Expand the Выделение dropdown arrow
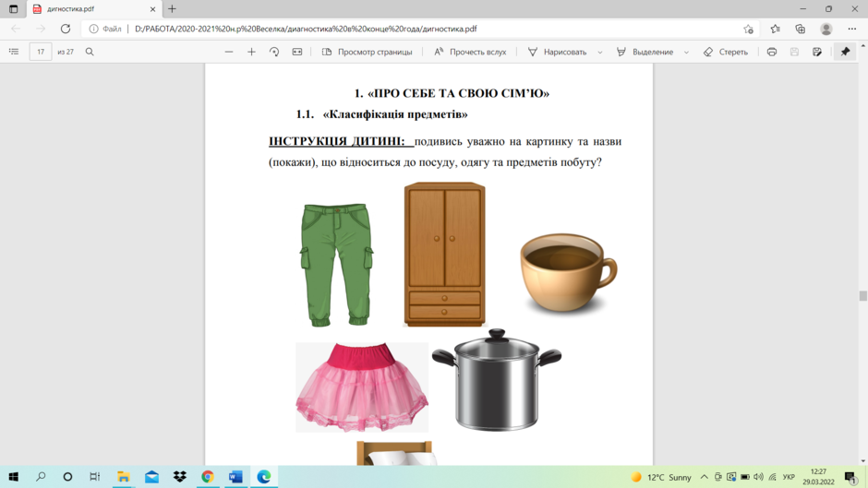This screenshot has height=488, width=868. pos(686,52)
